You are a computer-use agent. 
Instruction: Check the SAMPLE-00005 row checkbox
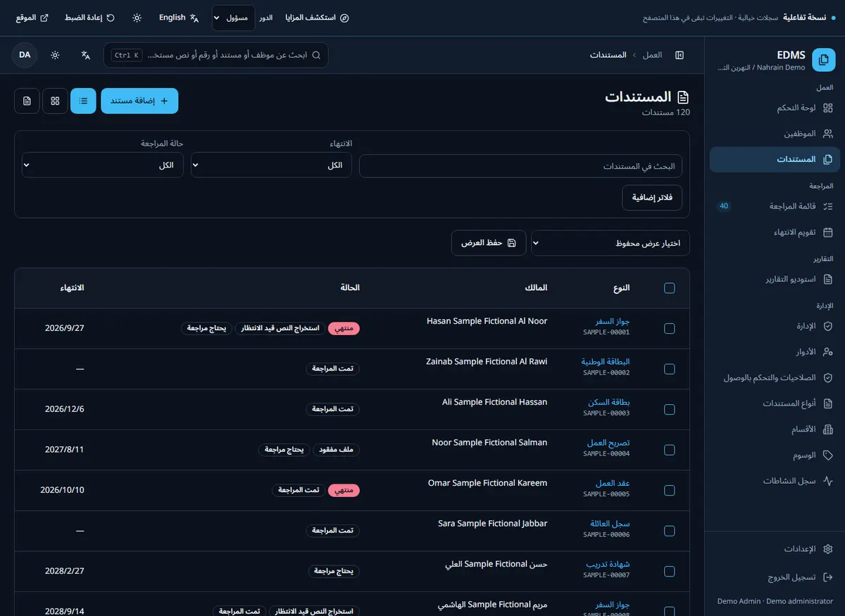pyautogui.click(x=670, y=490)
